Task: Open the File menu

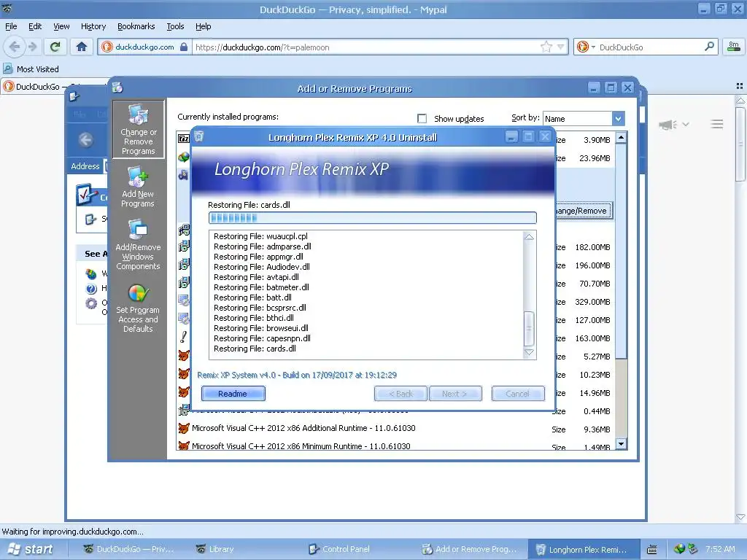Action: (11, 26)
